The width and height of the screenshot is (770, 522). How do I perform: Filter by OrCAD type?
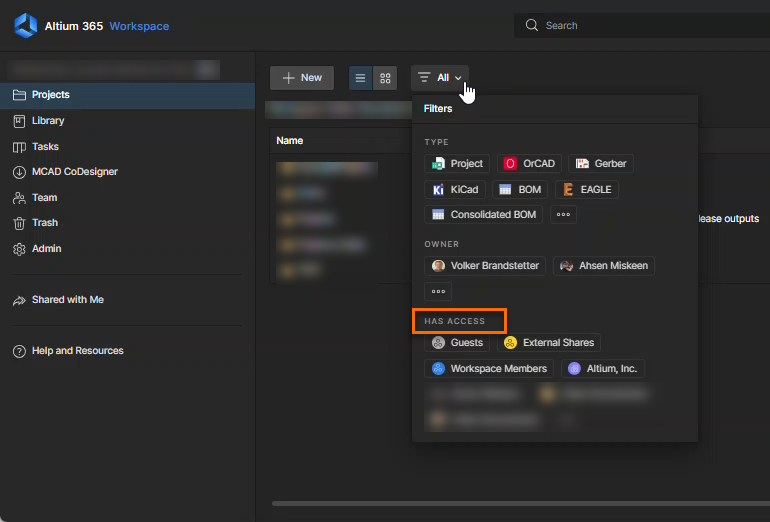click(x=529, y=164)
